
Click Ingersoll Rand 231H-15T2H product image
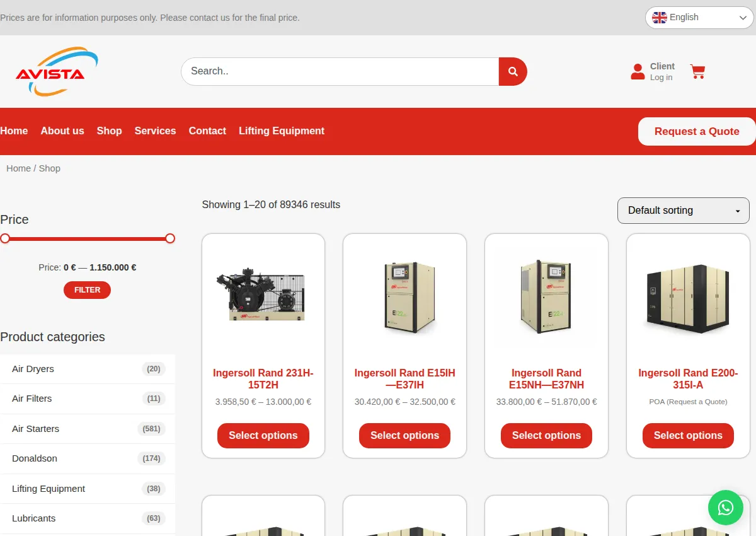[263, 296]
